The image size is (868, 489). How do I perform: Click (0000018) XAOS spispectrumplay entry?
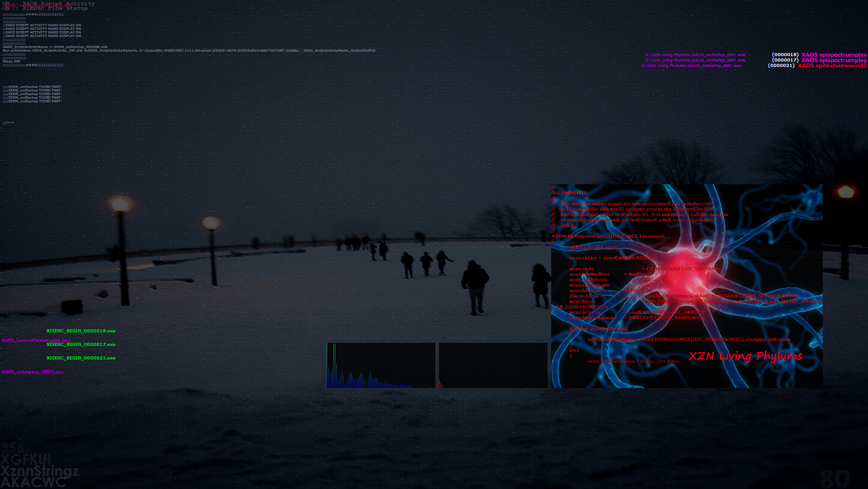819,55
